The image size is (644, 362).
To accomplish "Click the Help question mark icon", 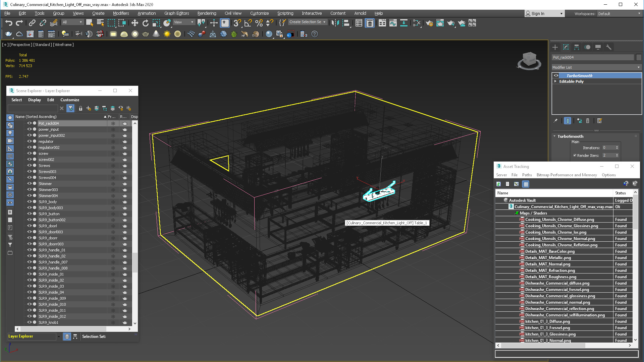I will pos(315,34).
